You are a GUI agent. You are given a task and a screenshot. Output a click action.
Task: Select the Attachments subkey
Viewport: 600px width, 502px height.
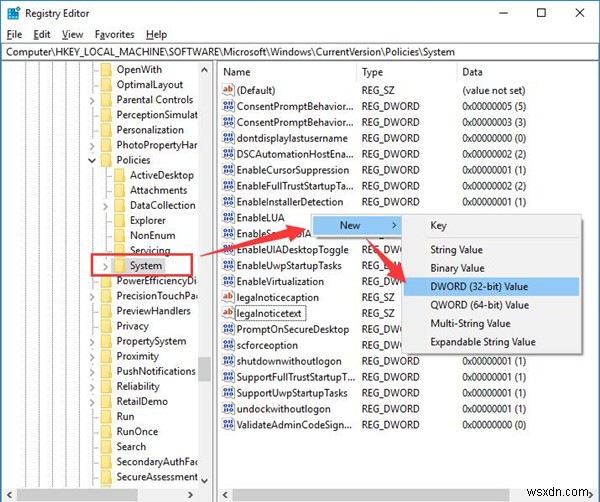coord(158,190)
